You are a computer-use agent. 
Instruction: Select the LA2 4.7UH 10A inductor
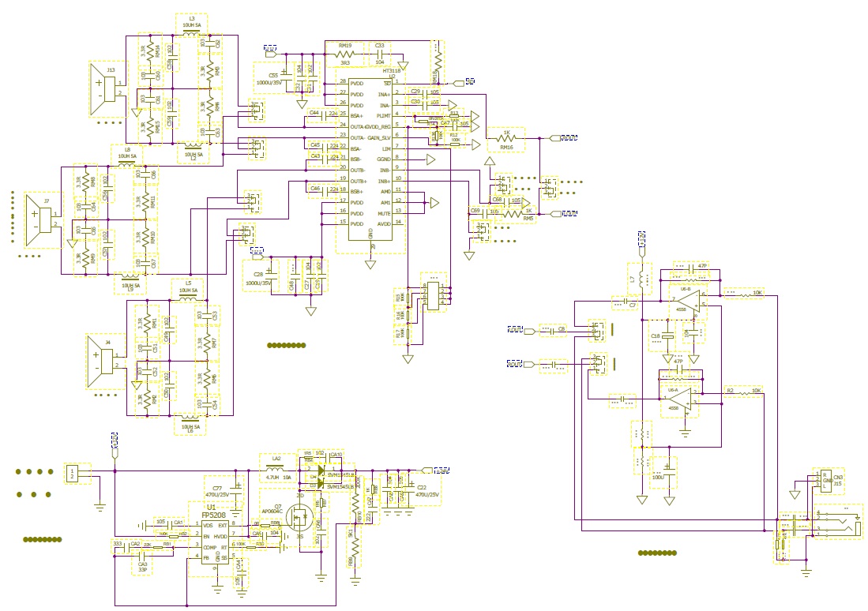coord(276,470)
